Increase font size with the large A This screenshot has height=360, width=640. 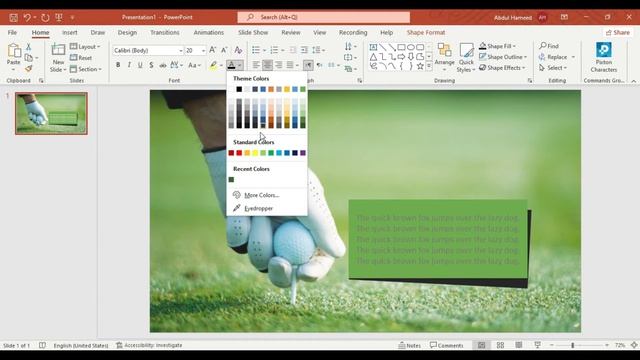pos(213,50)
